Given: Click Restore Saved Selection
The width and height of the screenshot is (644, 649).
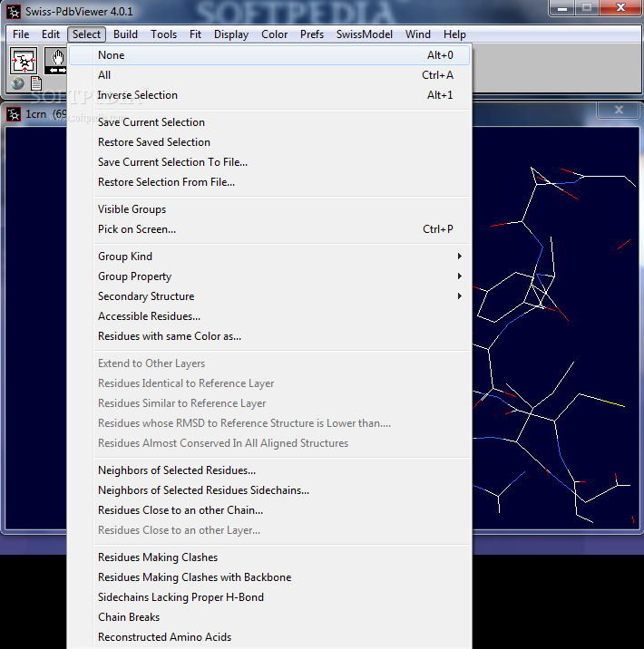Looking at the screenshot, I should click(269, 142).
